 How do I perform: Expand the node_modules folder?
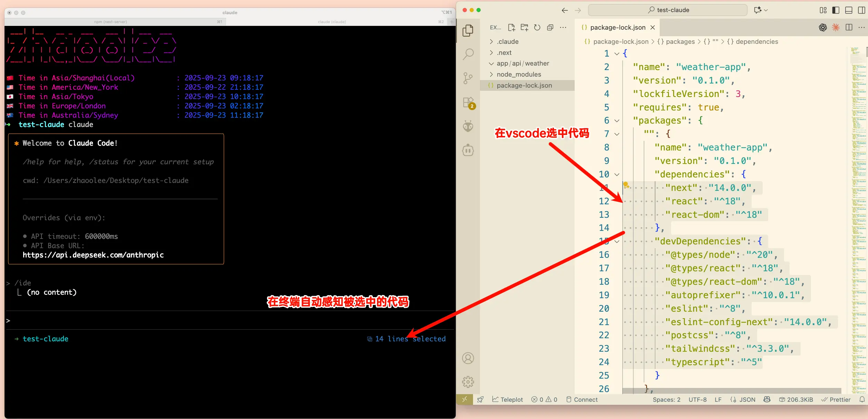518,75
